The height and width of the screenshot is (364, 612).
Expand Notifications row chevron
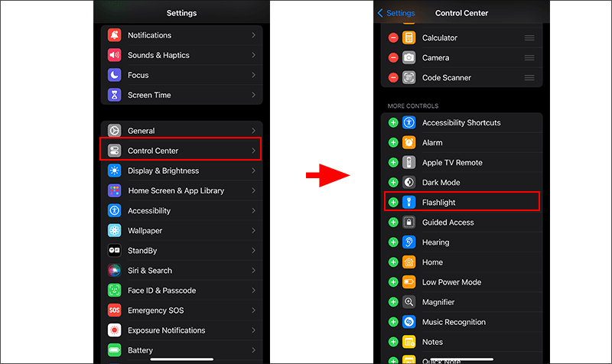pos(253,35)
